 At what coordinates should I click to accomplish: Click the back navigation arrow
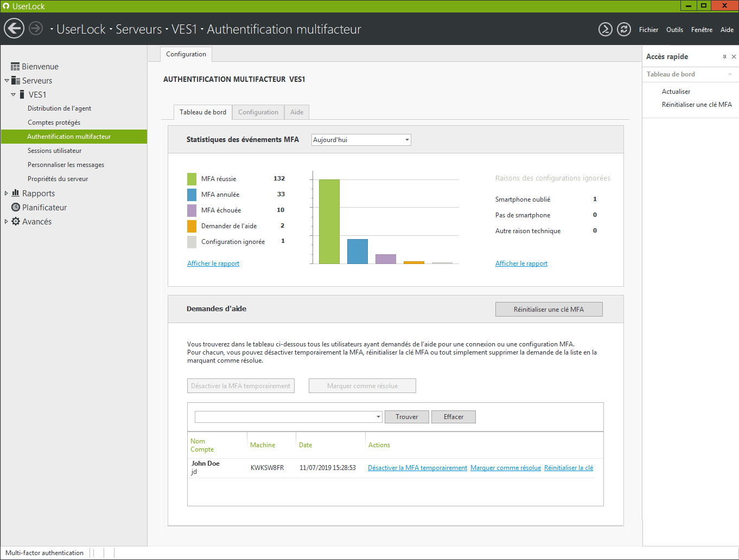pos(14,28)
